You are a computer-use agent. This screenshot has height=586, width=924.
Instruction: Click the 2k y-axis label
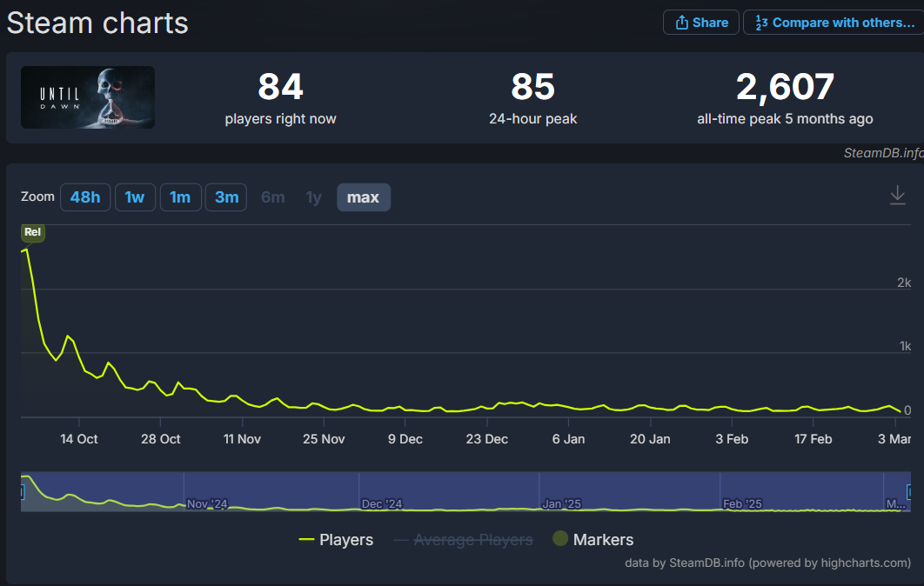904,283
